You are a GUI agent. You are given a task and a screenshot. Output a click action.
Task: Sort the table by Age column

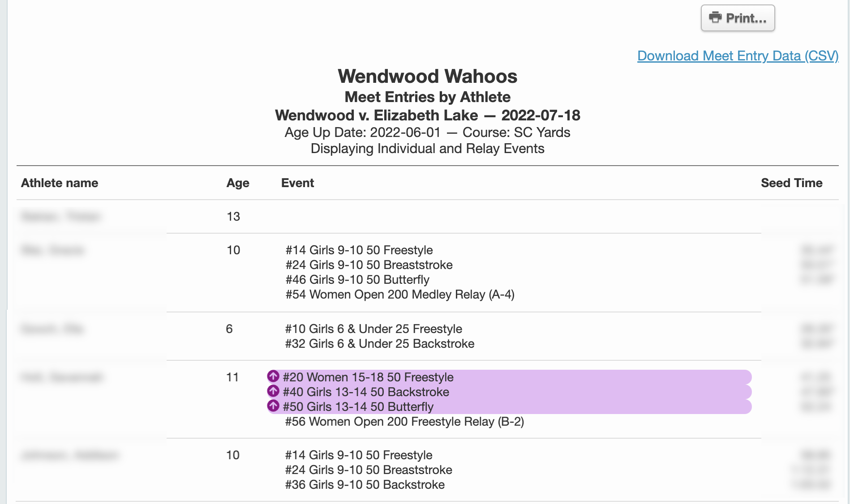238,183
